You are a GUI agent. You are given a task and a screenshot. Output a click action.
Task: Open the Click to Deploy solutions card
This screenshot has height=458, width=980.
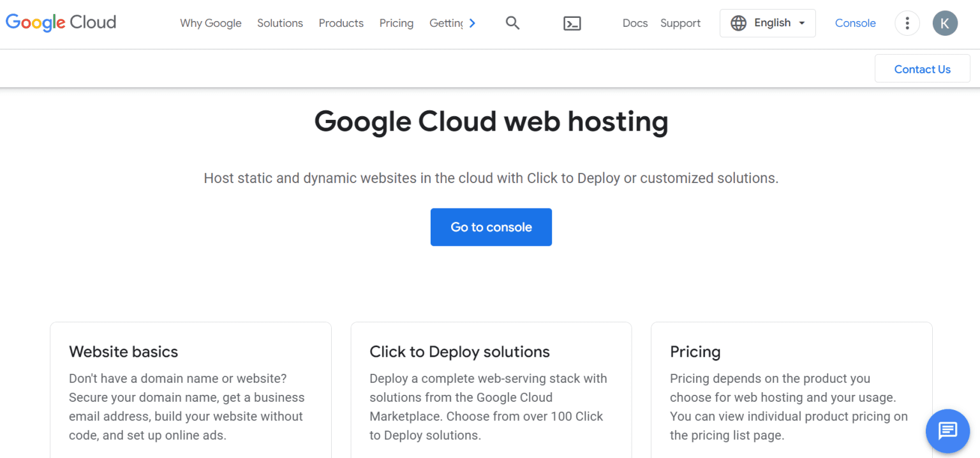click(x=491, y=389)
